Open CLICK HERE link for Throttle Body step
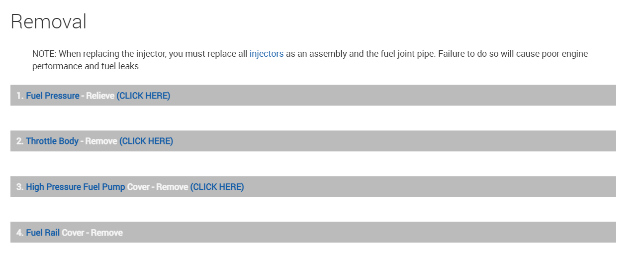The image size is (644, 261). pos(146,141)
